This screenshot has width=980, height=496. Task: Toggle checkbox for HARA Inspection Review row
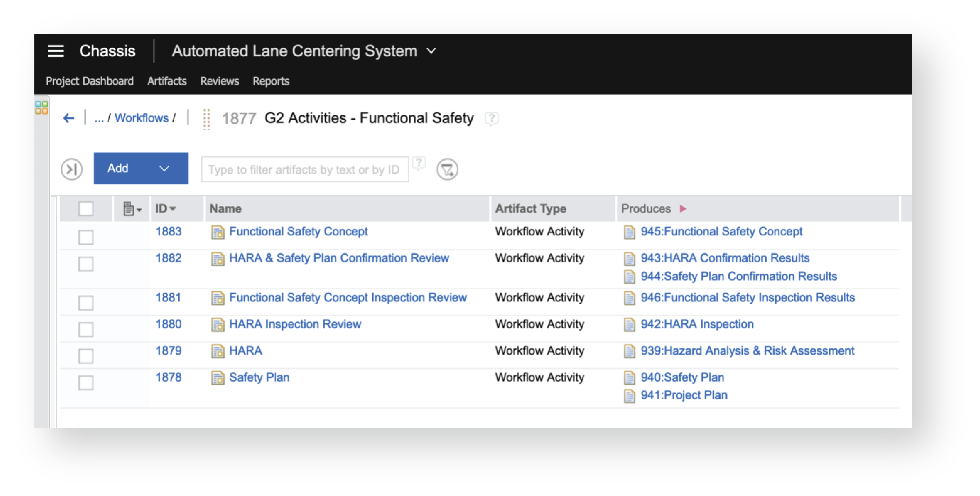point(85,325)
